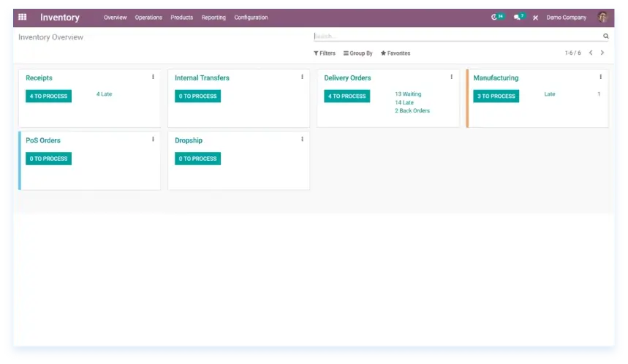The height and width of the screenshot is (364, 628).
Task: Open the Delivery Orders card kebab menu
Action: (x=451, y=77)
